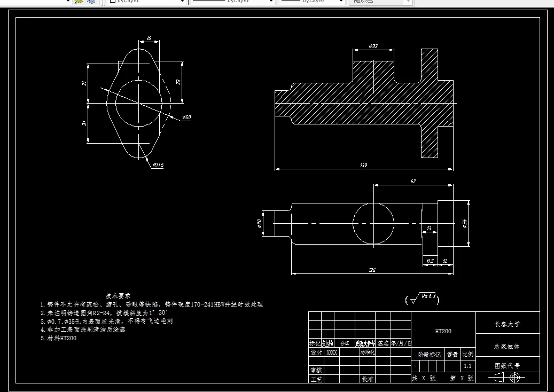Viewport: 554px width, 392px height.
Task: Open the grayed 随颜色 plot style dropdown
Action: pos(381,2)
